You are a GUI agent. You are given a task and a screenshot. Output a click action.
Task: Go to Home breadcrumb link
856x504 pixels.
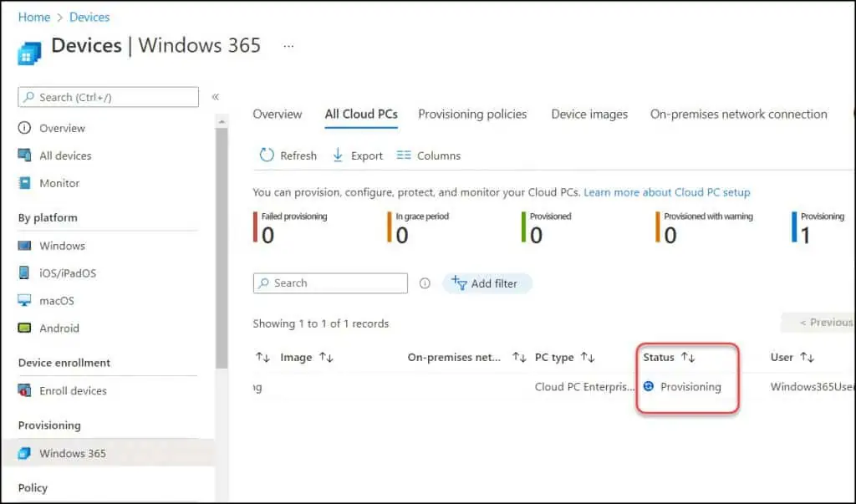33,17
